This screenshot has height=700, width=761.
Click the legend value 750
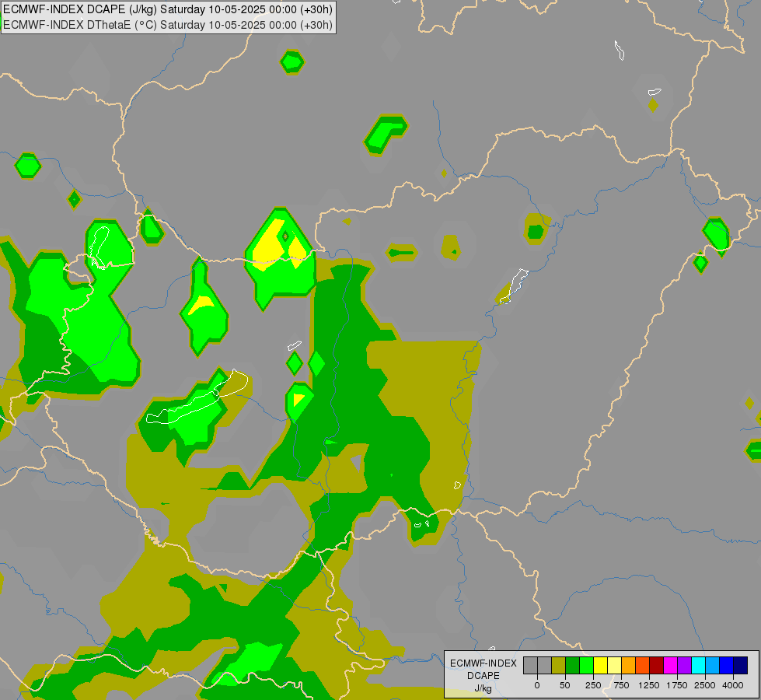point(621,685)
